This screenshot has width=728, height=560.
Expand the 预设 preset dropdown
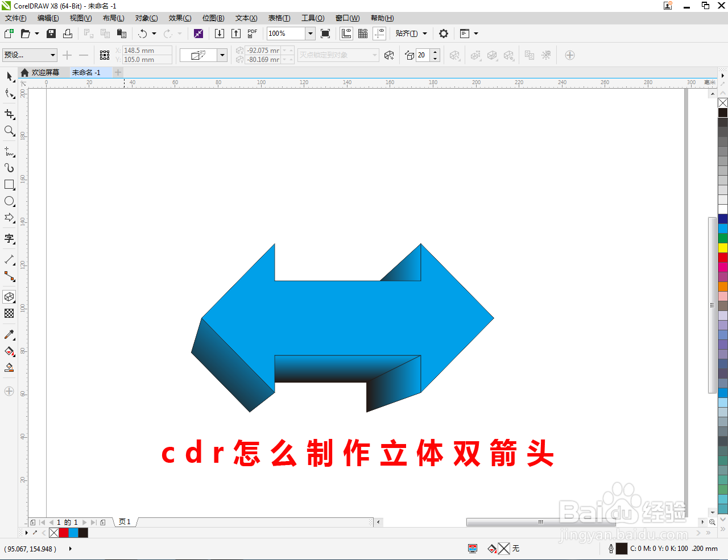click(53, 55)
